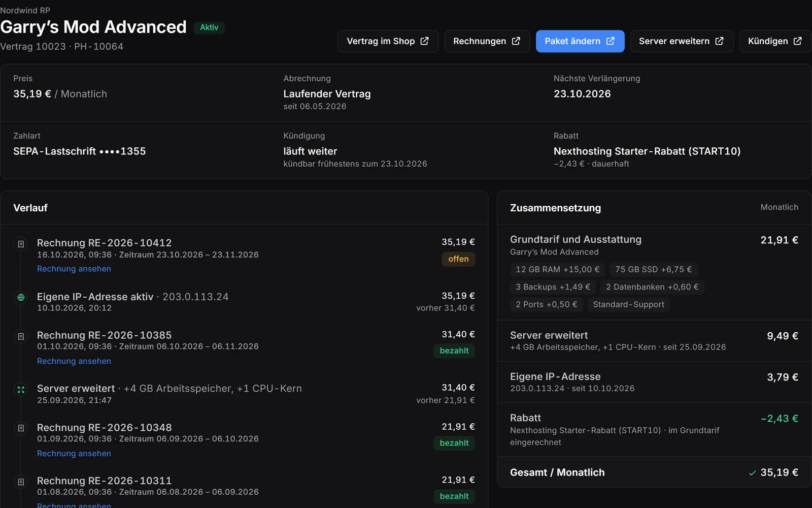
Task: Click Gesamt / Monatlich total label
Action: click(x=557, y=472)
